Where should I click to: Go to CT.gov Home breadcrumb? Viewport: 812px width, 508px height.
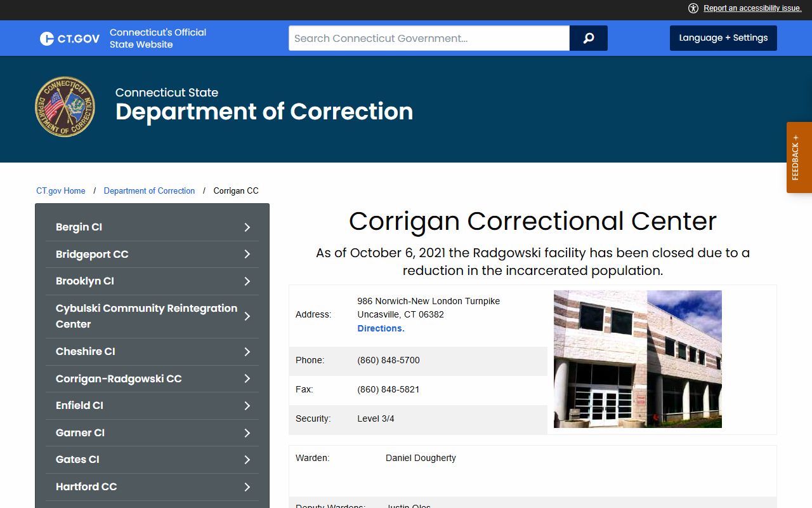point(61,190)
